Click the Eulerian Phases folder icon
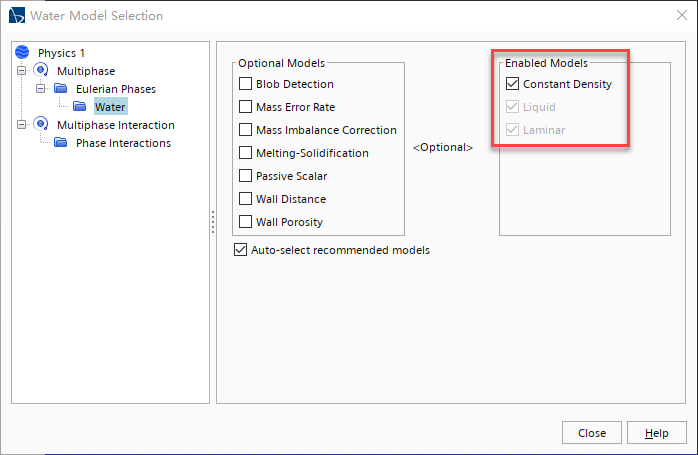 pyautogui.click(x=61, y=89)
